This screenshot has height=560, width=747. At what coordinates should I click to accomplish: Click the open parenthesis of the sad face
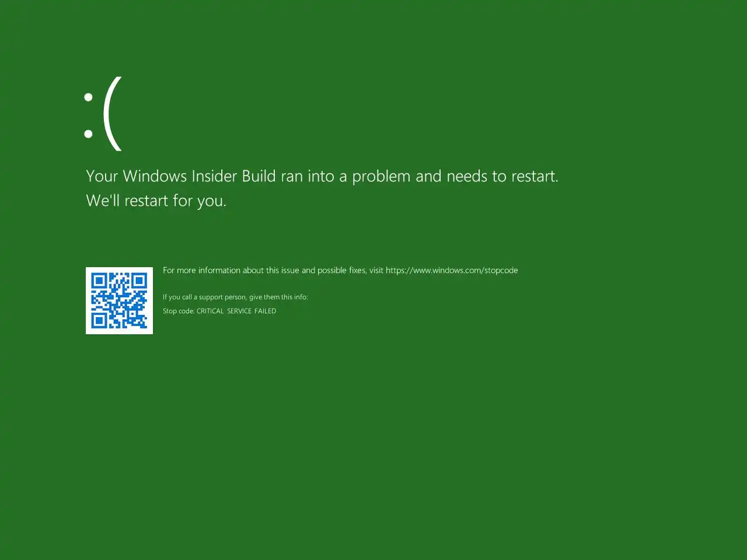pyautogui.click(x=113, y=114)
